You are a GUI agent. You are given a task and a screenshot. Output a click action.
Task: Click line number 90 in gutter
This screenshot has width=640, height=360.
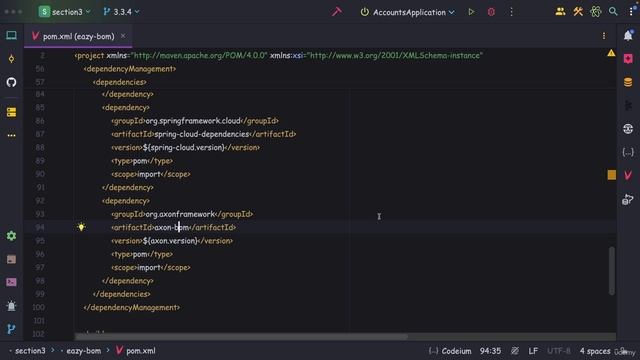click(40, 174)
